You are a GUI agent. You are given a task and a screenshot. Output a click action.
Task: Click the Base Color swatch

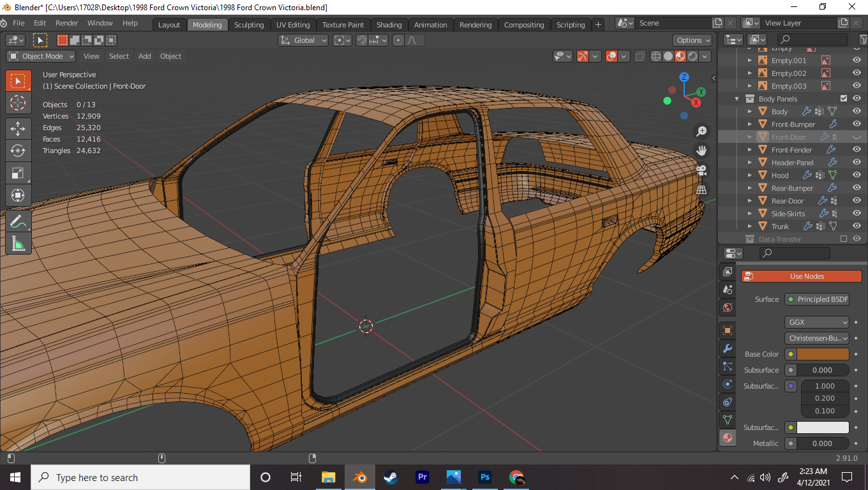pos(823,354)
